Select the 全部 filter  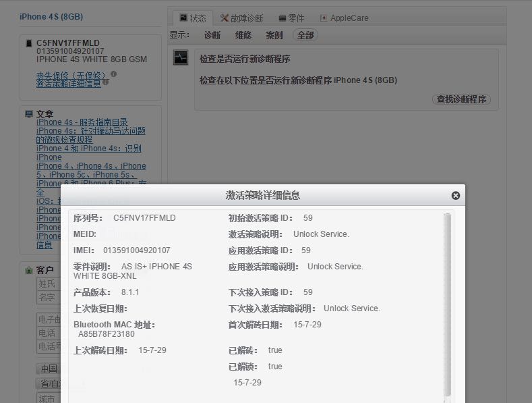pos(305,35)
